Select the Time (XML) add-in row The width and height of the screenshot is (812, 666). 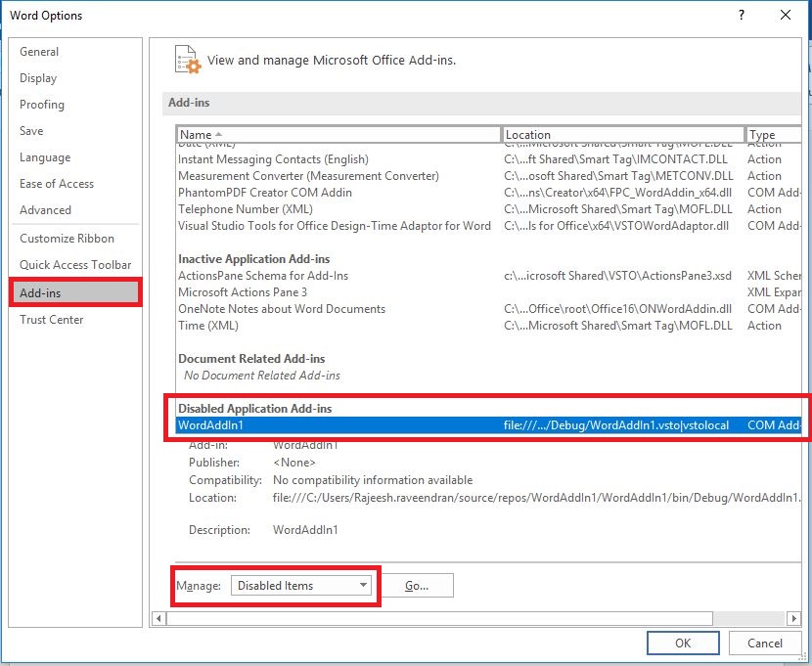[x=489, y=326]
